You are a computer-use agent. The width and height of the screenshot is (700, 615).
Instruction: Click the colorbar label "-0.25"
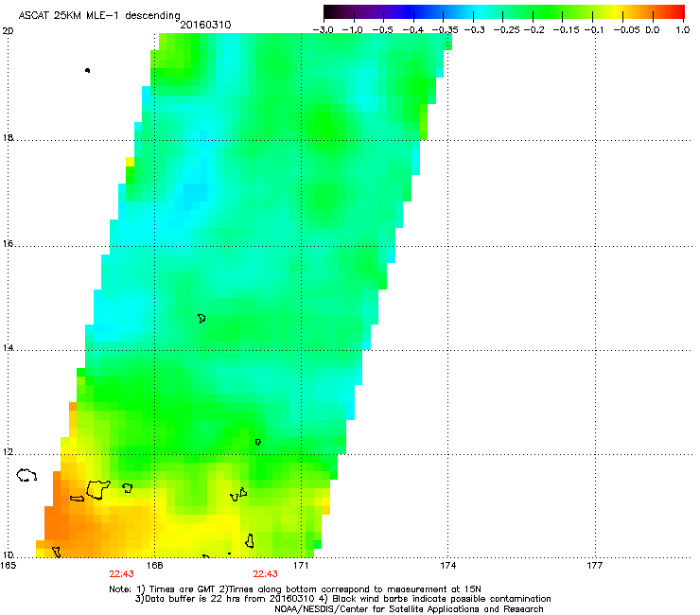pyautogui.click(x=506, y=30)
